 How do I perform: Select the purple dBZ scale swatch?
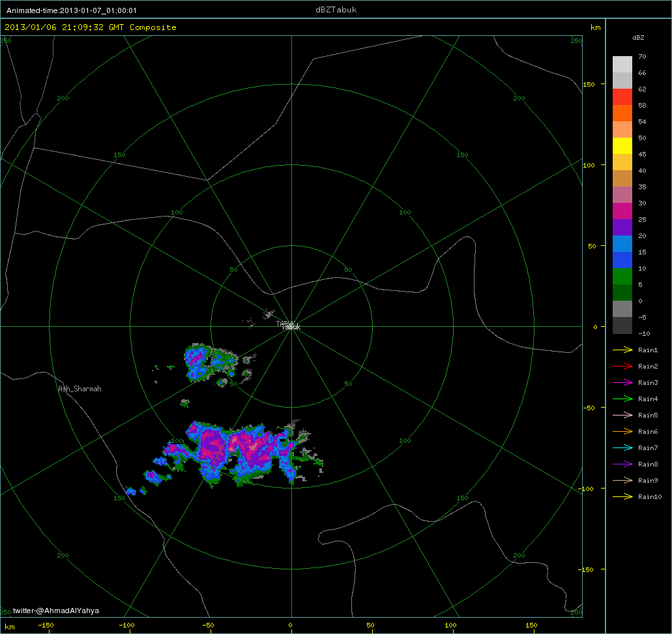622,228
